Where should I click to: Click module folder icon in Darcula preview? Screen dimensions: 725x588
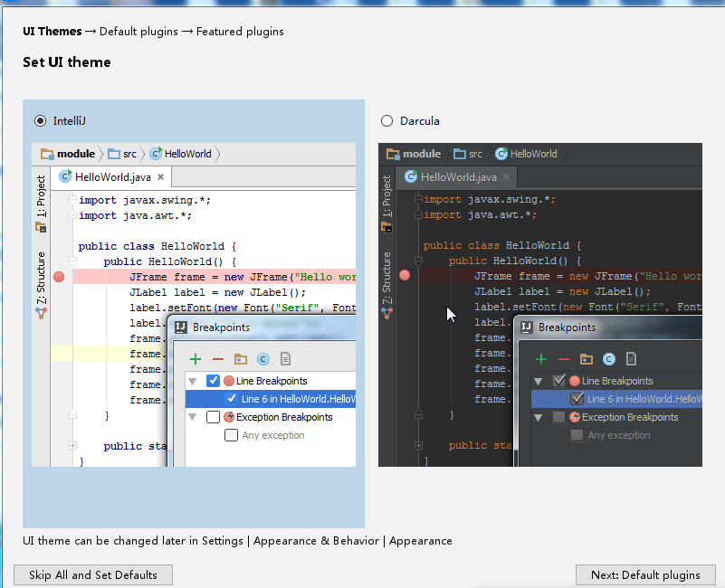pos(393,154)
